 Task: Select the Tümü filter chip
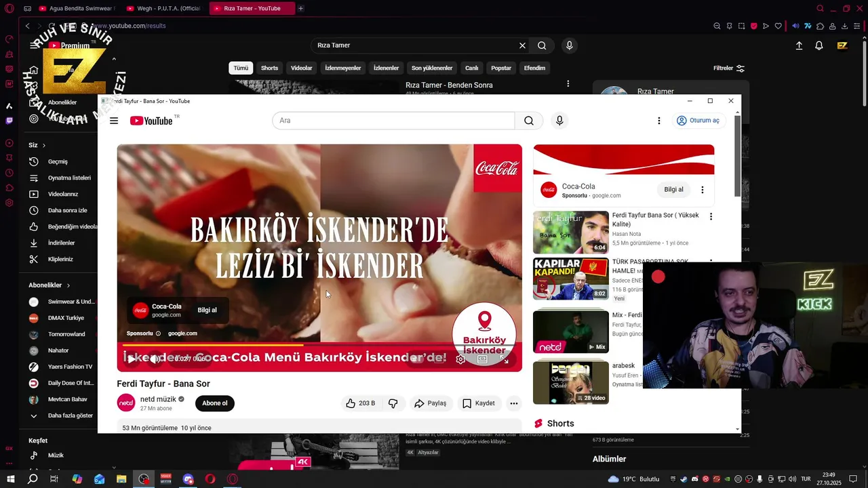click(241, 68)
